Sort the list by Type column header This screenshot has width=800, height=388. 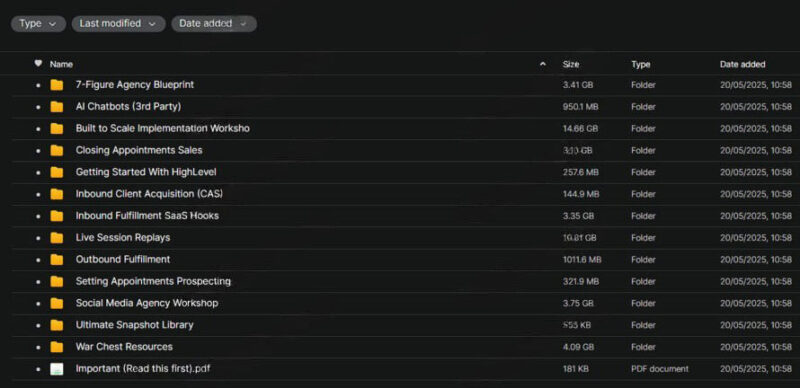640,64
